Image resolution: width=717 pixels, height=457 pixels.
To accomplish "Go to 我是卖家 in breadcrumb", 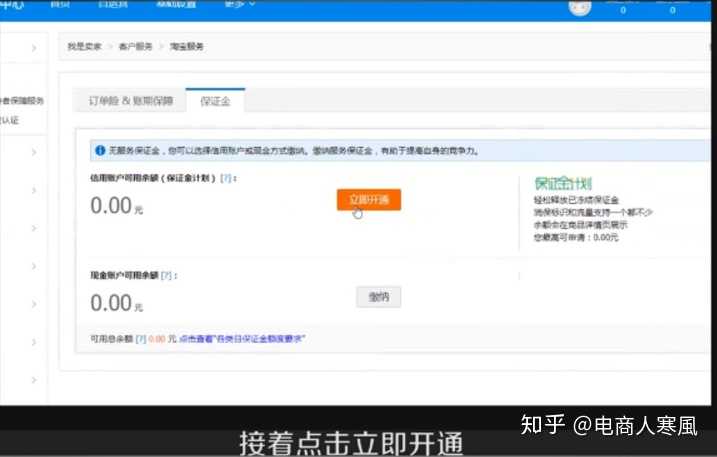I will pos(84,47).
